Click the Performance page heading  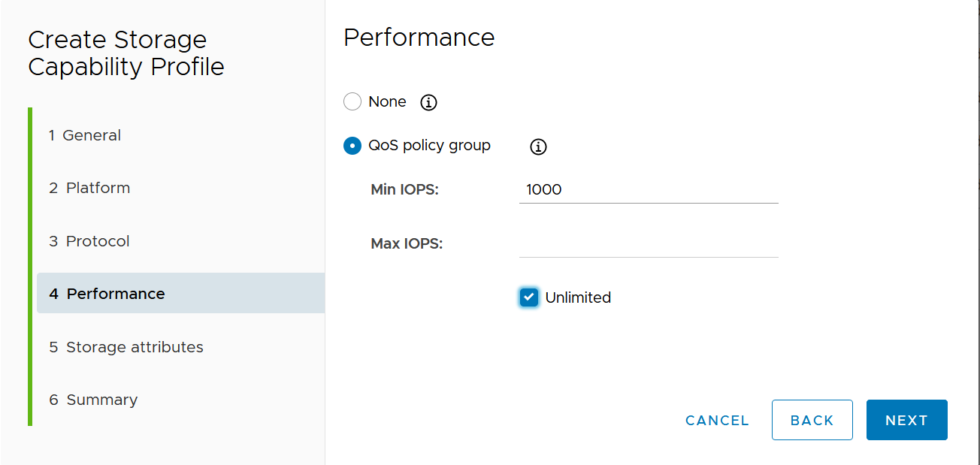click(419, 38)
